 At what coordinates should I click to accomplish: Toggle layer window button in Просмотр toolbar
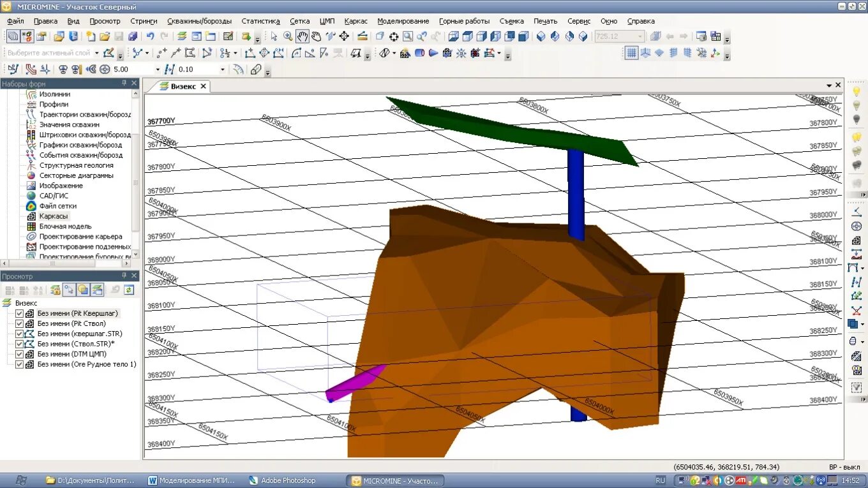click(x=97, y=290)
